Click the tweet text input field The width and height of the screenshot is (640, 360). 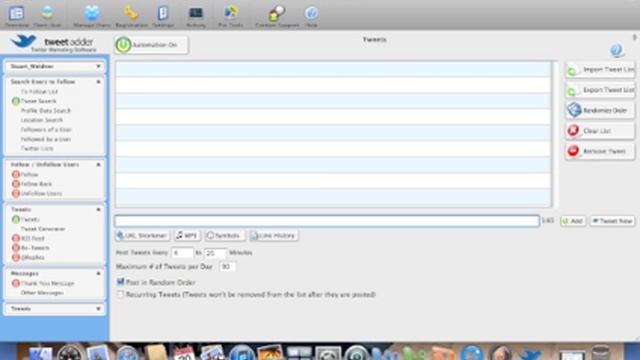click(327, 221)
